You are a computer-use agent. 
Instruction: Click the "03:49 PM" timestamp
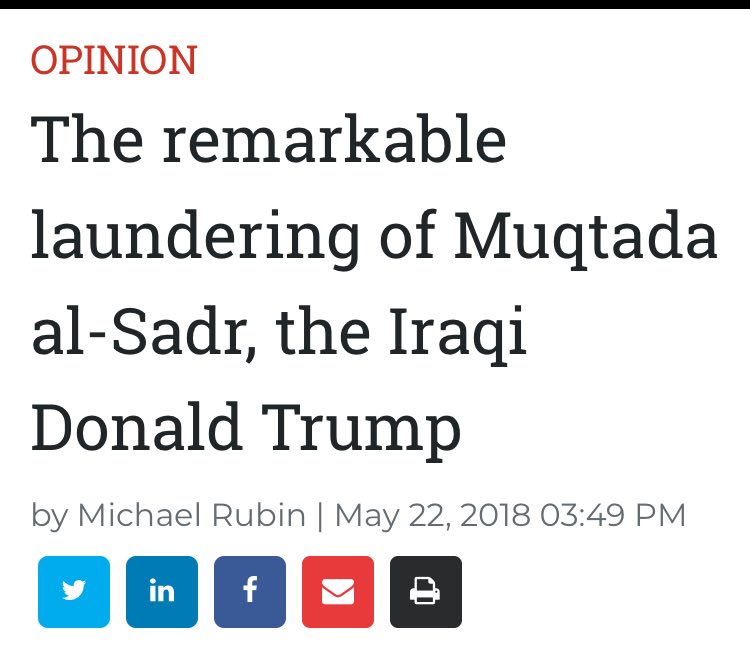(612, 515)
